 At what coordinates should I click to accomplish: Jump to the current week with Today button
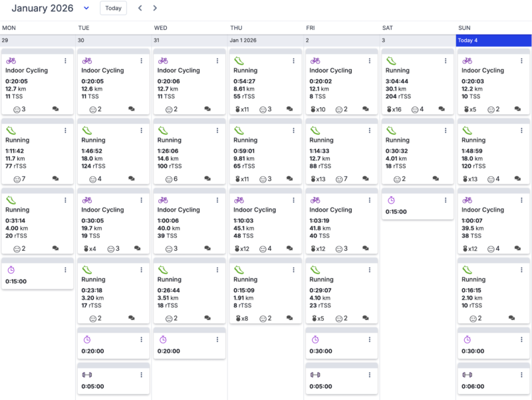113,8
